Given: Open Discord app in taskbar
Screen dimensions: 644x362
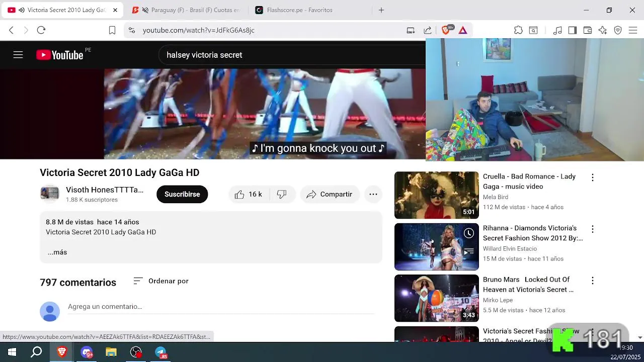Looking at the screenshot, I should click(87, 352).
